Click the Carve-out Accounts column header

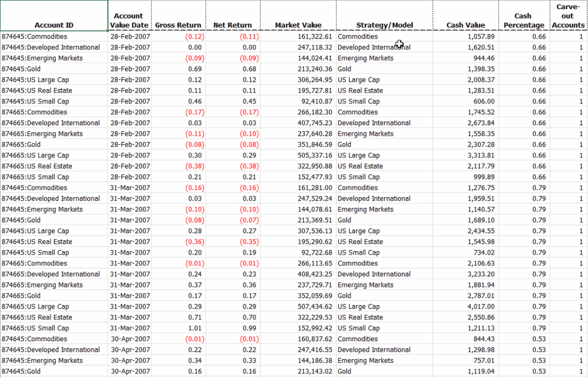coord(568,16)
